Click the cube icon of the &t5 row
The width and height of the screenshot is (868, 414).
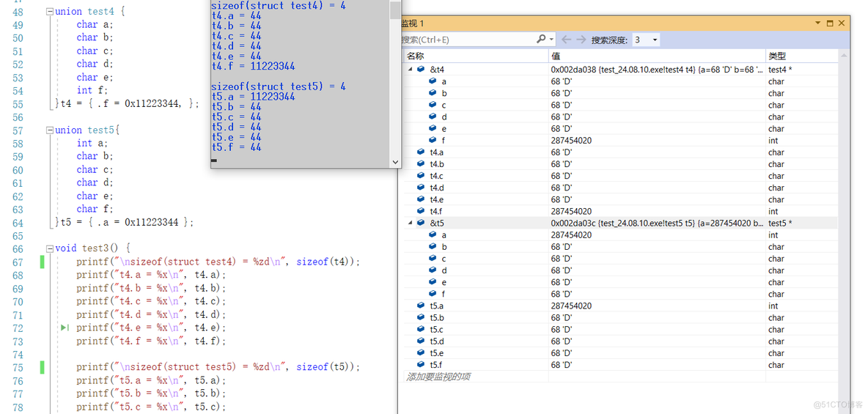coord(421,223)
